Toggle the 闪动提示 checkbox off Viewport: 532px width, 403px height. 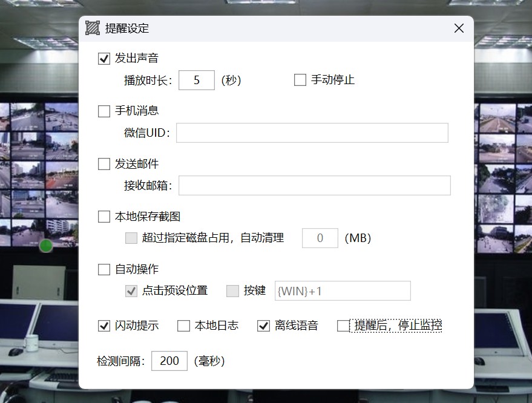click(x=103, y=326)
